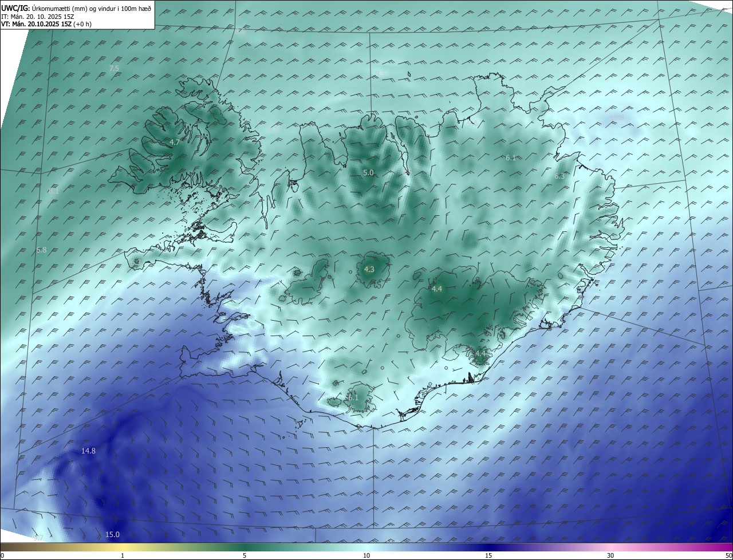The width and height of the screenshot is (733, 560).
Task: Click the 4.3 value on the central glacier
Action: point(369,269)
